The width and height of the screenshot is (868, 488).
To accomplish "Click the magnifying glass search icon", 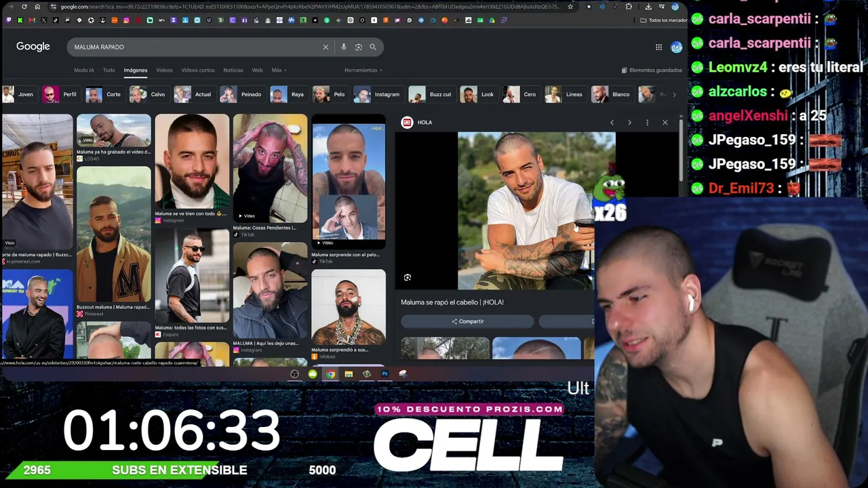I will click(373, 47).
